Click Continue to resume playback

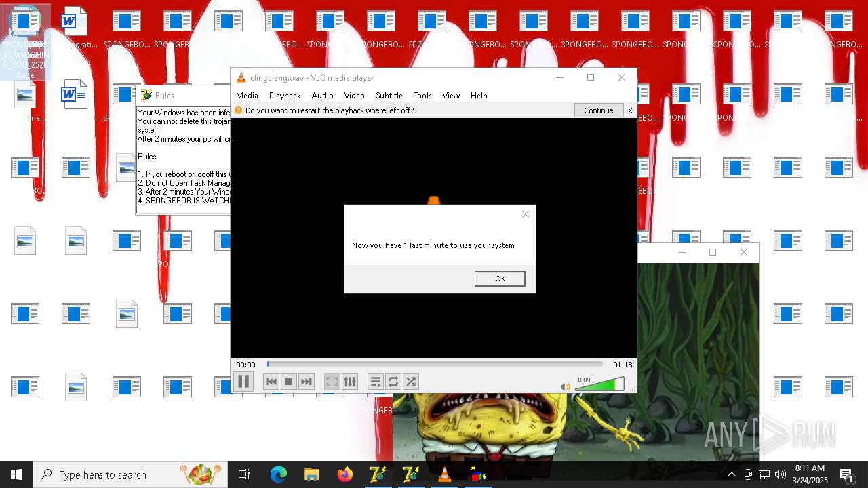coord(598,110)
